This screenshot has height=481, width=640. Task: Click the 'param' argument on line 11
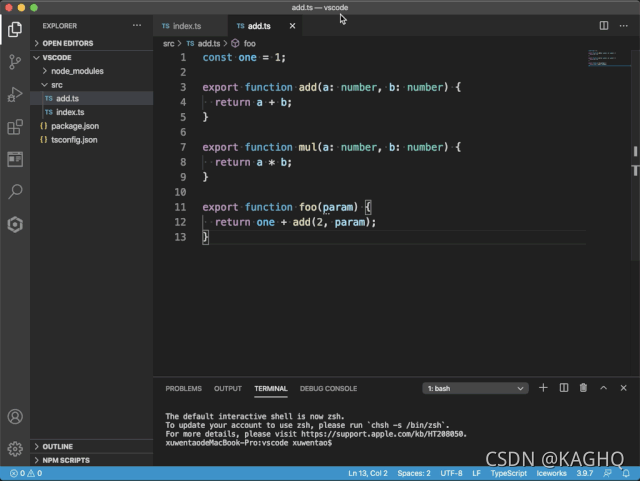point(338,207)
